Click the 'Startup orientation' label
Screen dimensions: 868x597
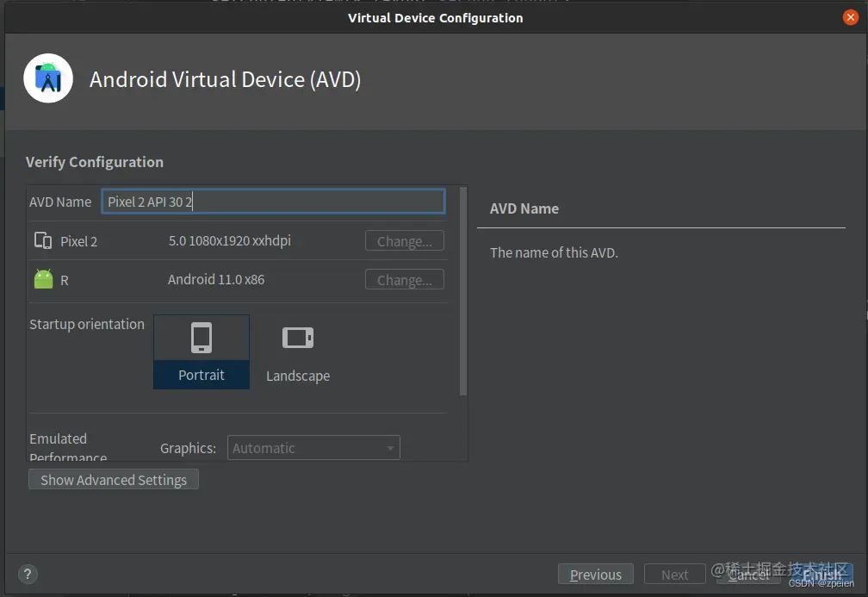(87, 324)
